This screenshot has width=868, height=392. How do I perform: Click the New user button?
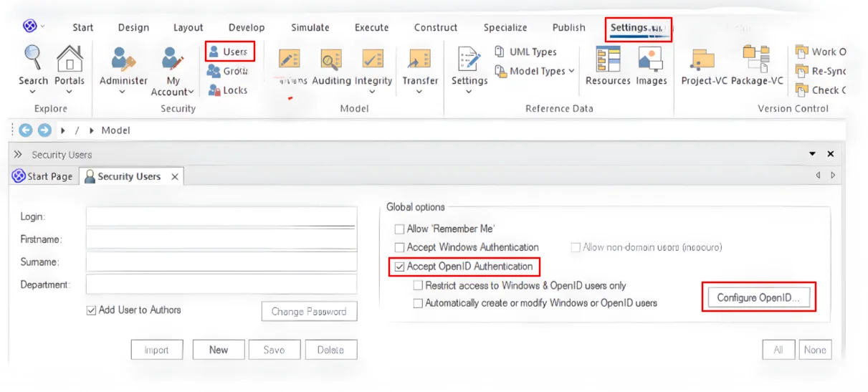click(219, 350)
